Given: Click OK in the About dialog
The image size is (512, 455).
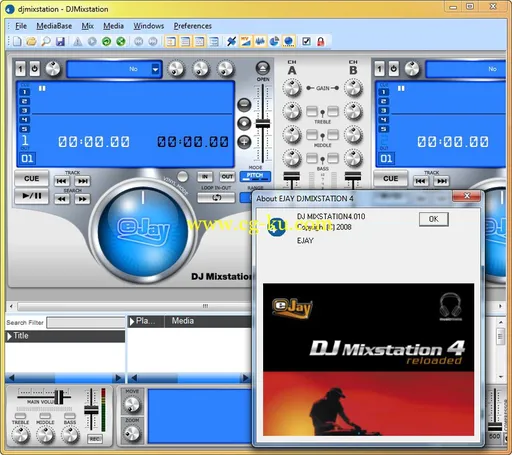Looking at the screenshot, I should pos(434,219).
